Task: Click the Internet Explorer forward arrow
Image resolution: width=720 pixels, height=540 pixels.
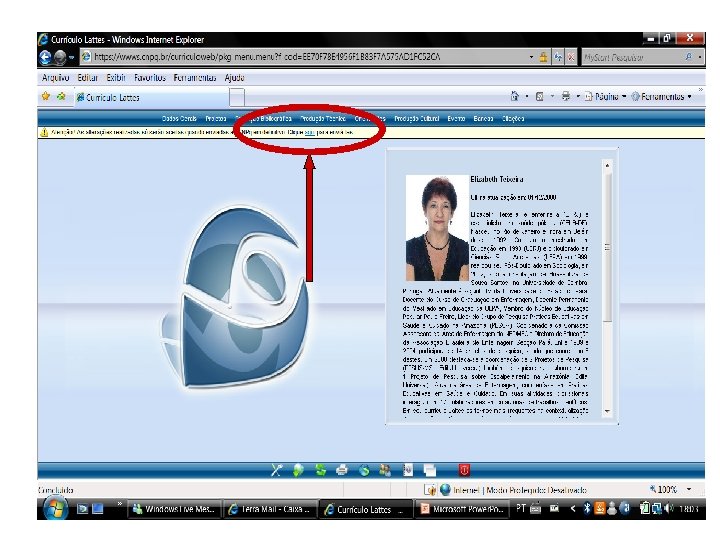Action: tap(60, 57)
